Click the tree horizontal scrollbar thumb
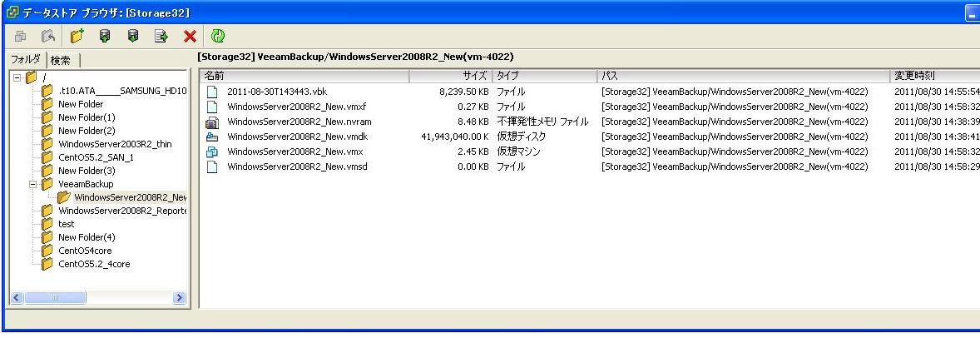 point(54,298)
